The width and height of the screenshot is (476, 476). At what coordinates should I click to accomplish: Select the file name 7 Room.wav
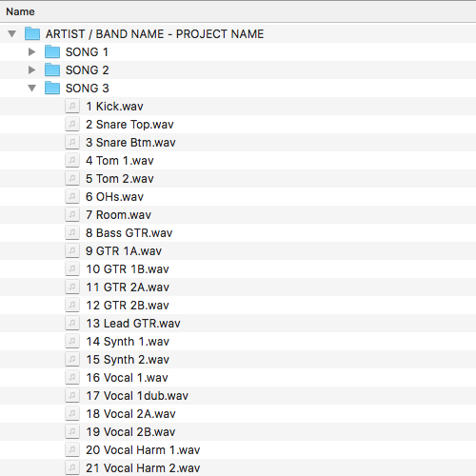(119, 215)
